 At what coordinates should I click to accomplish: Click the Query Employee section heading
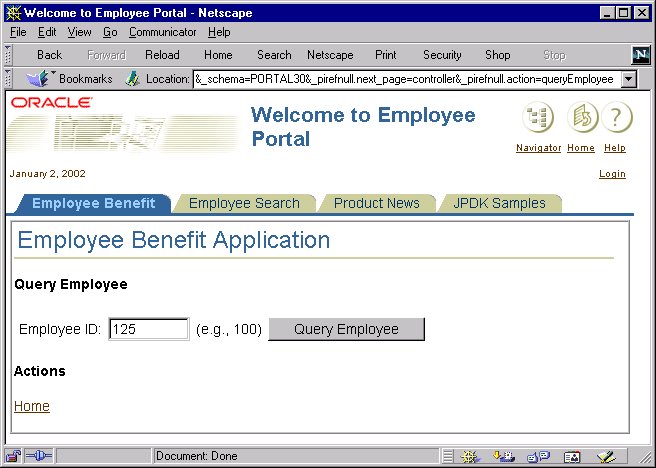click(71, 284)
